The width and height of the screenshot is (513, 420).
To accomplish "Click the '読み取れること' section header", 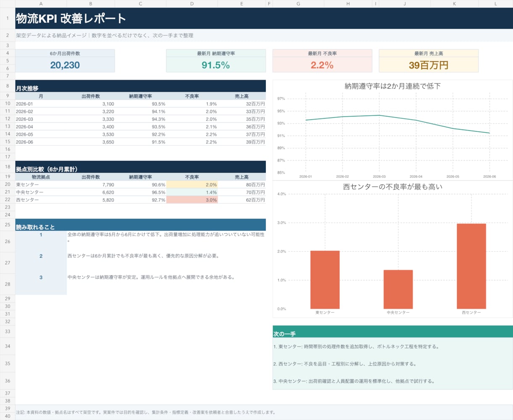I will coord(140,225).
